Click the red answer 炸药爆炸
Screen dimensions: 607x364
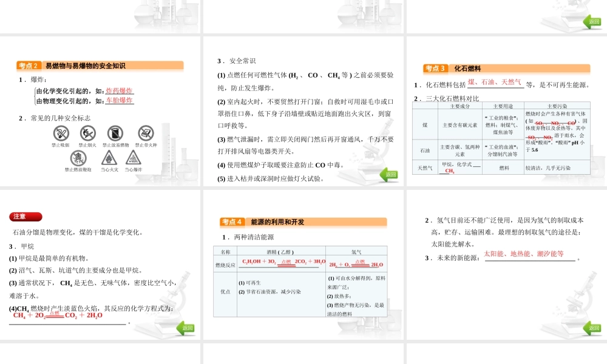[119, 91]
